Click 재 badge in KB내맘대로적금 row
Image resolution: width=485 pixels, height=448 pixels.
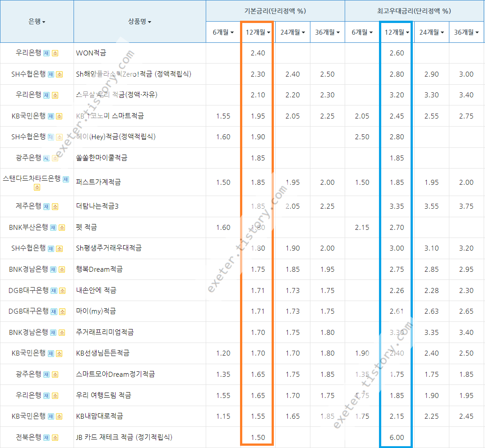pyautogui.click(x=51, y=416)
